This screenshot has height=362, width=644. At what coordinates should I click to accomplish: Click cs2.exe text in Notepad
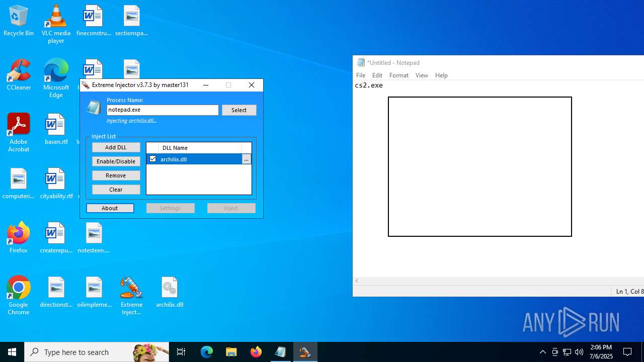(x=369, y=85)
